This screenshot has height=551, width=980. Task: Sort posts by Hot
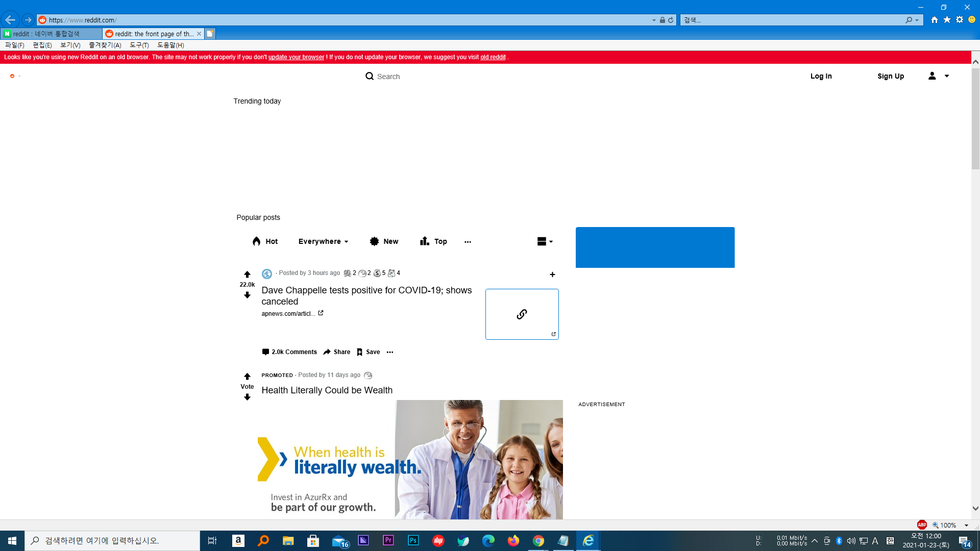pos(265,241)
